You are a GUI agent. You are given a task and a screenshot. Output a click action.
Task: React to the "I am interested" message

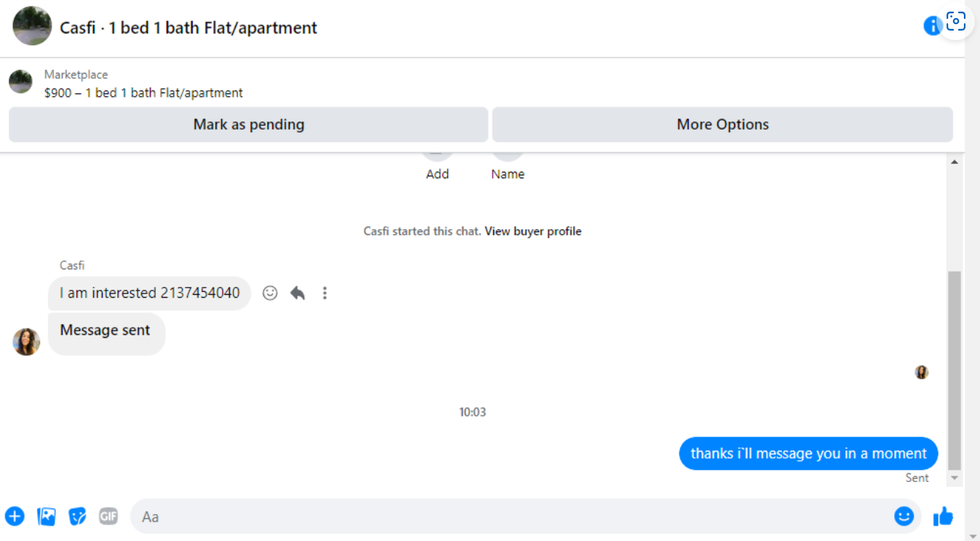click(x=270, y=293)
